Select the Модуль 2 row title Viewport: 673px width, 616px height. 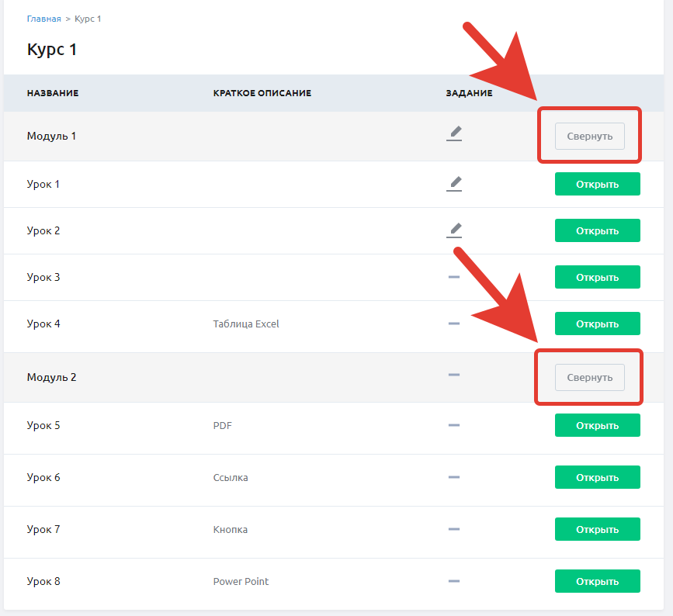point(51,378)
